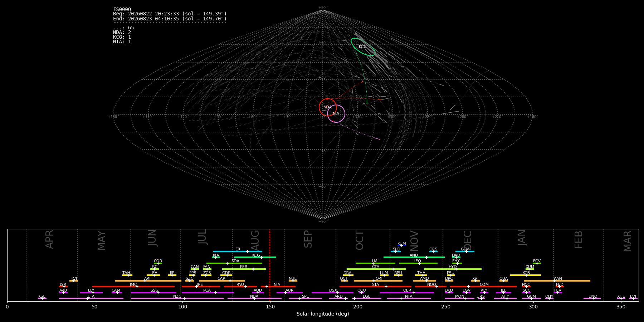Click the 'NDA: 2' count in the legend
The image size is (644, 322).
click(122, 33)
